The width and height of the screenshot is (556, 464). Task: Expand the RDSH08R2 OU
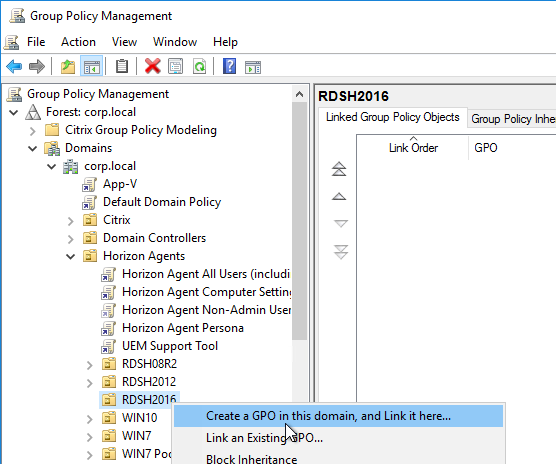click(89, 365)
